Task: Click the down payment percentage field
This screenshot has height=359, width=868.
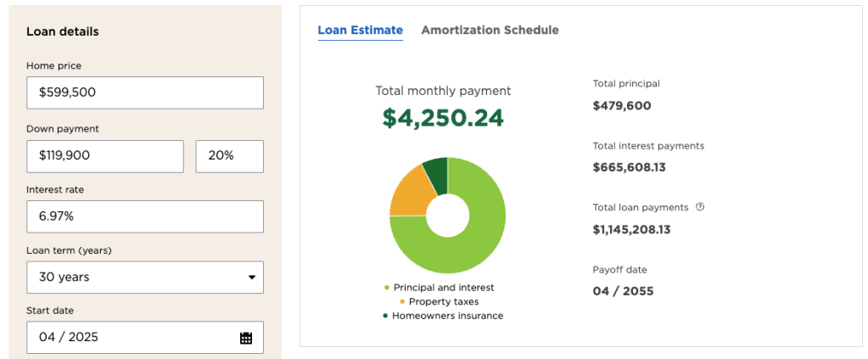Action: pyautogui.click(x=229, y=156)
